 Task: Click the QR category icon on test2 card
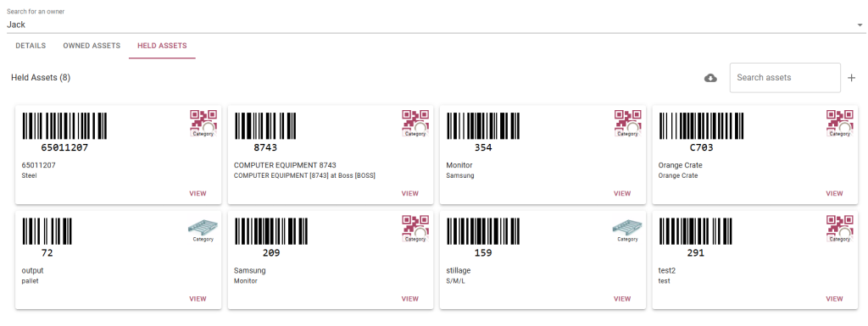point(839,229)
